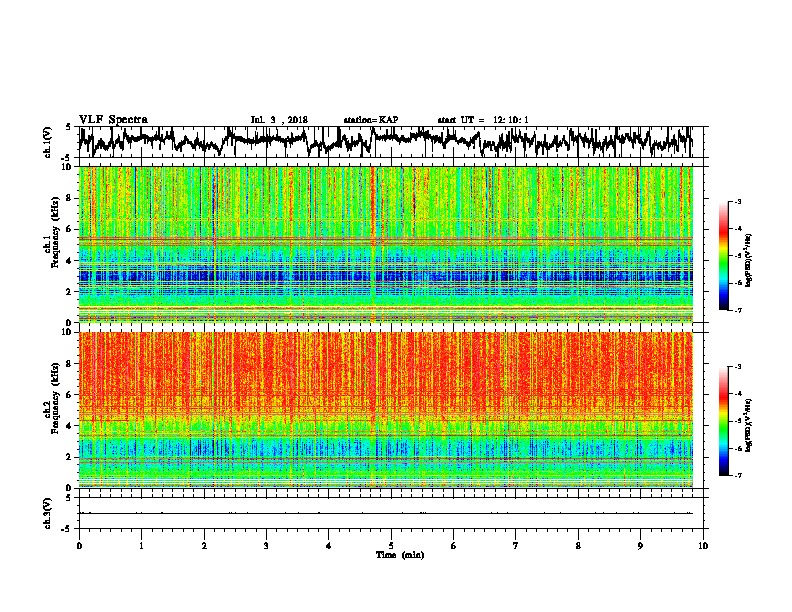Screen dimensions: 792x612
Task: Click the ch.1 spectrogram colorbar
Action: 724,256
